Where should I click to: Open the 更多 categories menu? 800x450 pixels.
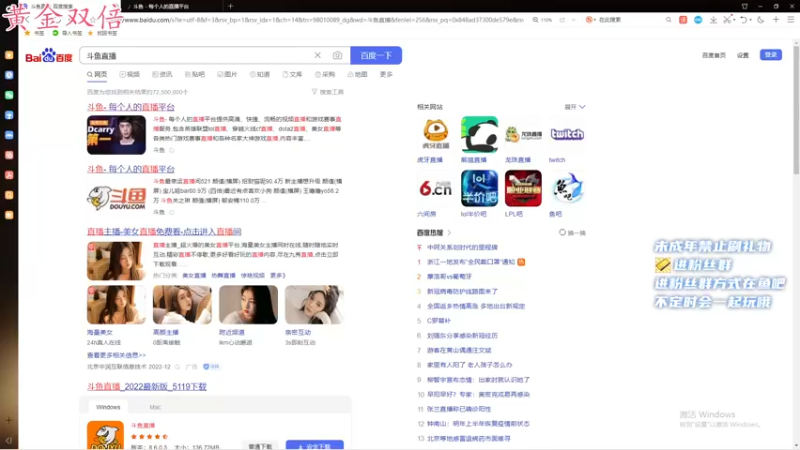[x=386, y=74]
